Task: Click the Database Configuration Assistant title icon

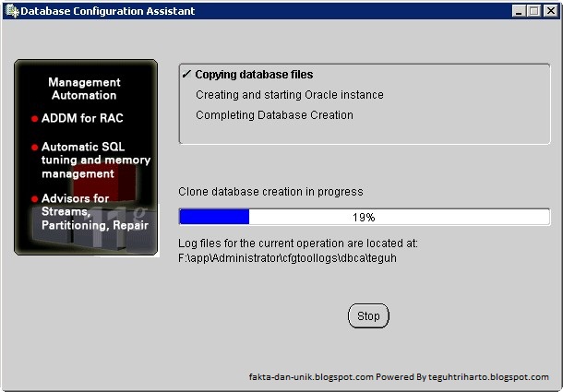Action: [12, 11]
